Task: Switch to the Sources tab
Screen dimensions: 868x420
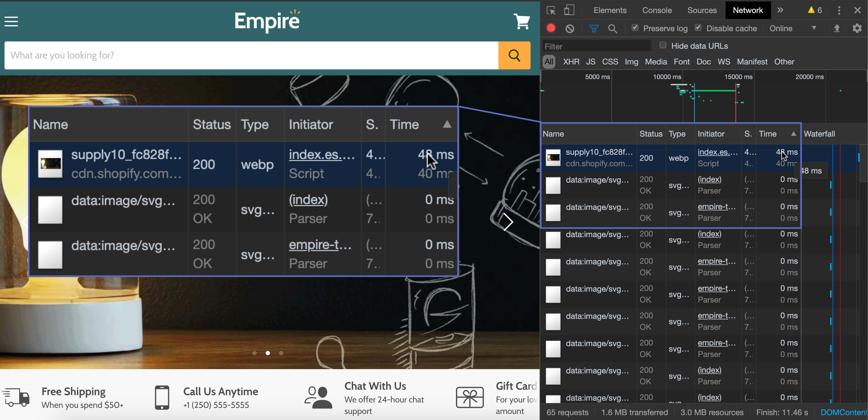Action: pos(702,10)
